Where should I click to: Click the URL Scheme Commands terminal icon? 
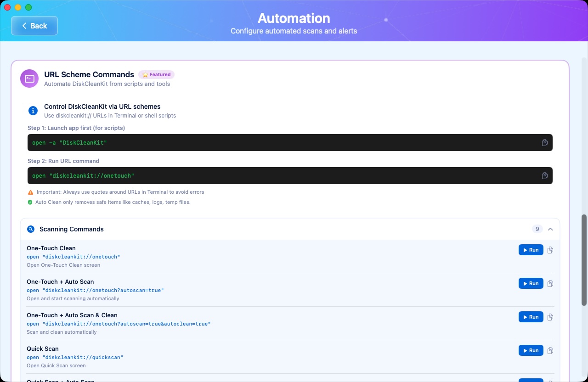point(29,79)
